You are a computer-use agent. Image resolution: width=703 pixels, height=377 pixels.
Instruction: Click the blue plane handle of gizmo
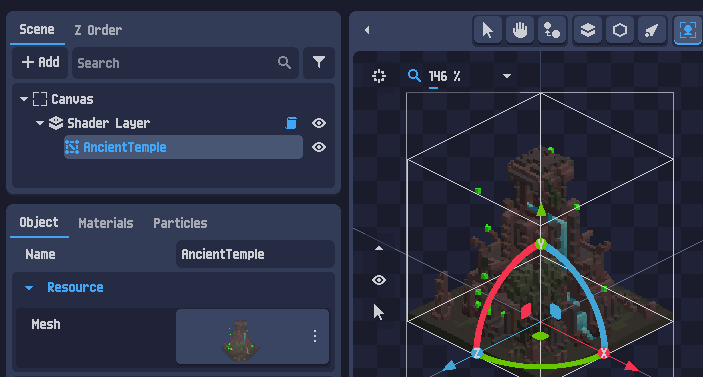(555, 311)
